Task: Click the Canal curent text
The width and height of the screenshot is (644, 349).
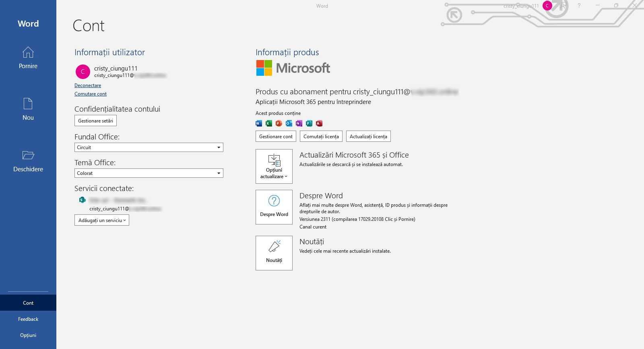Action: click(313, 227)
